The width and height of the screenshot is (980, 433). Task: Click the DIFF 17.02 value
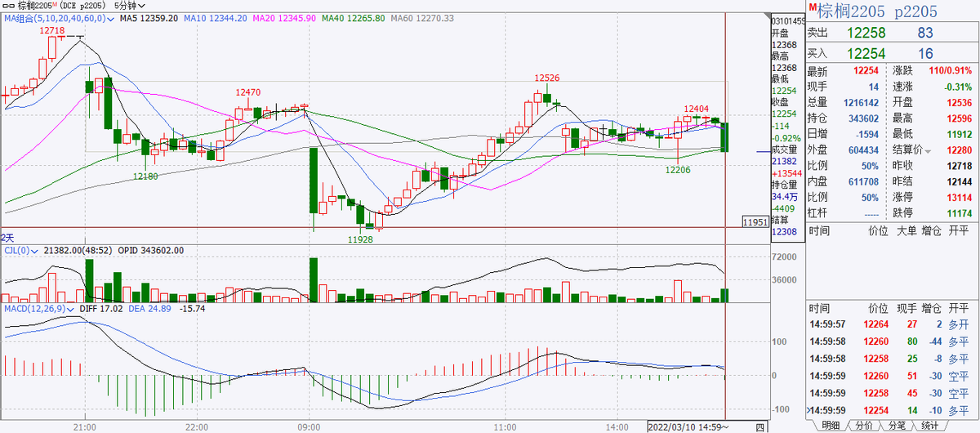click(x=101, y=309)
